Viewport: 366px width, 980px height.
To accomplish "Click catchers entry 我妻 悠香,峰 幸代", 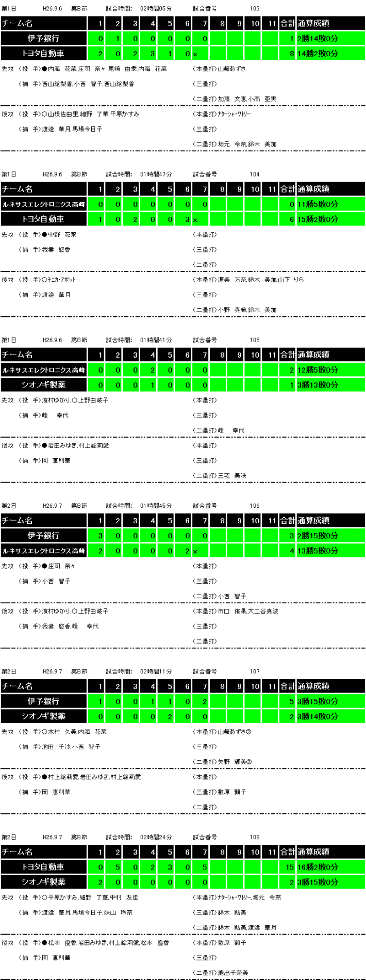I will click(71, 626).
